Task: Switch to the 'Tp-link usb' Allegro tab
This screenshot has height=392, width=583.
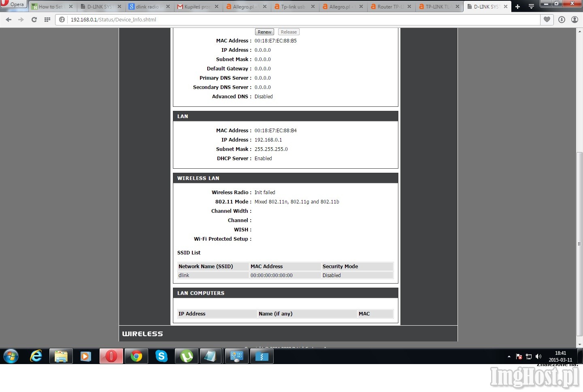Action: coord(293,6)
